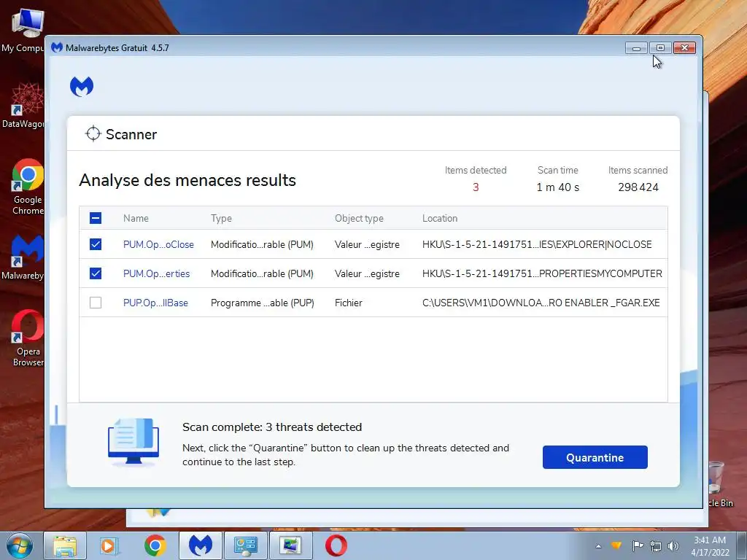Sort by the Location column header
Viewport: 747px width, 560px height.
pyautogui.click(x=440, y=218)
